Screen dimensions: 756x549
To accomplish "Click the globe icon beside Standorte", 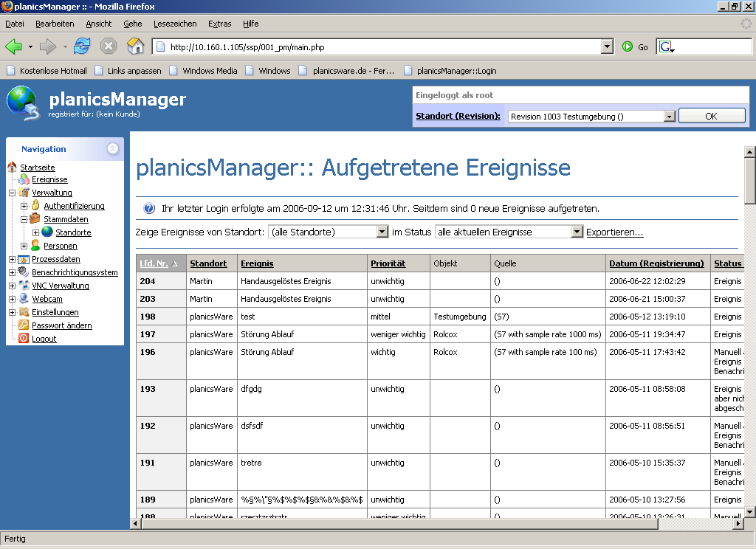I will [47, 232].
